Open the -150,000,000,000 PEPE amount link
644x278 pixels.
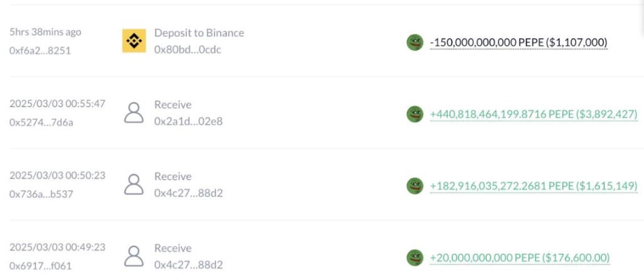[x=519, y=43]
